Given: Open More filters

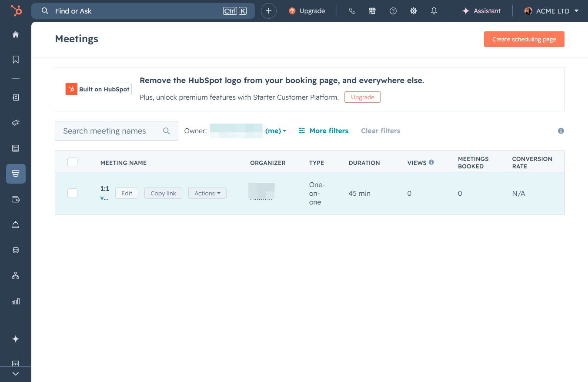Looking at the screenshot, I should [324, 131].
